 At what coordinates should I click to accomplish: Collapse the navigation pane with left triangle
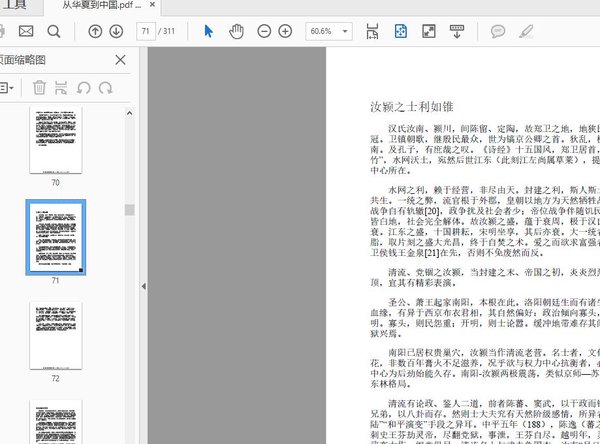(x=143, y=286)
